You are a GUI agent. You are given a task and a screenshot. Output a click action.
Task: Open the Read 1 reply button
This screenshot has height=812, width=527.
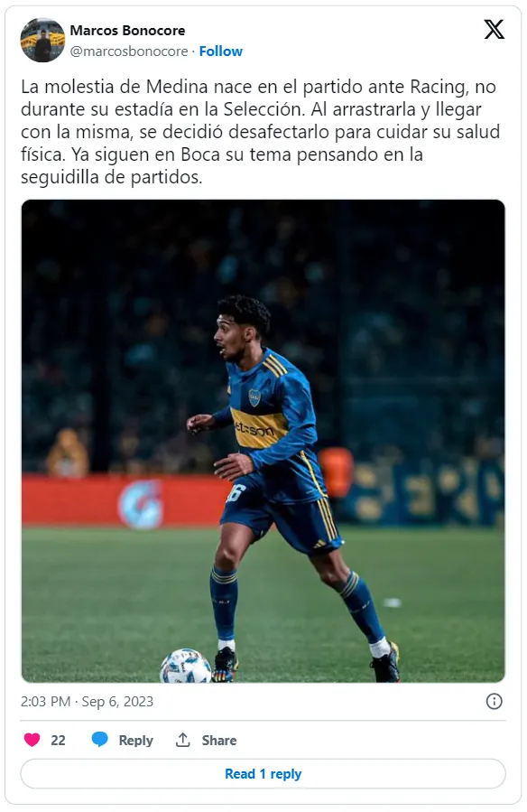point(263,774)
